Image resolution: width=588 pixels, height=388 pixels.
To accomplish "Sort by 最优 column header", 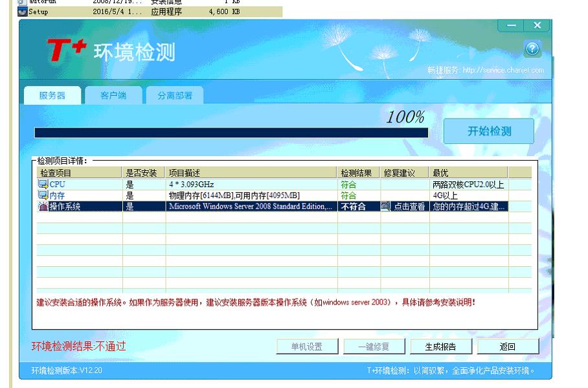I will pyautogui.click(x=468, y=172).
